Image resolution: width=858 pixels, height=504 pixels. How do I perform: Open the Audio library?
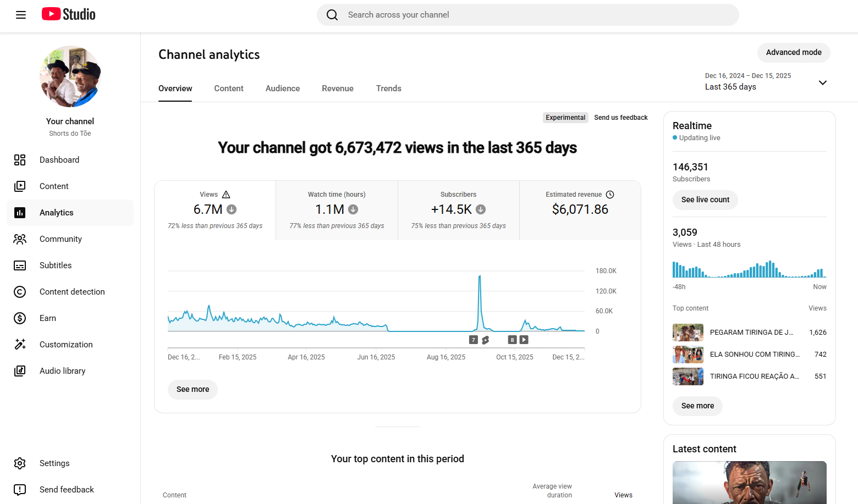pos(62,371)
